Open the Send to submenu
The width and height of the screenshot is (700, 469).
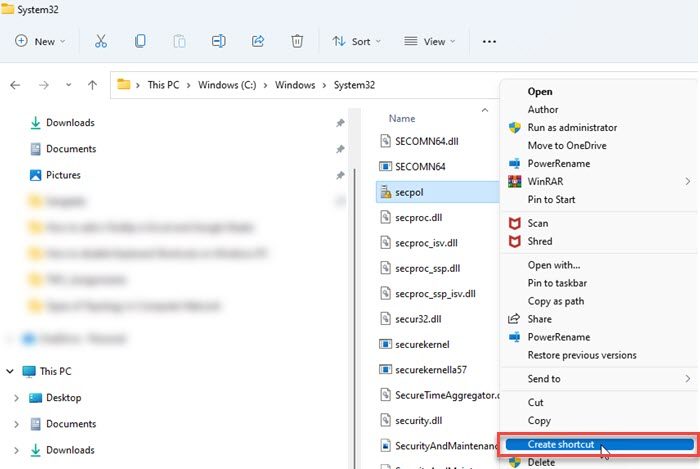[x=599, y=379]
